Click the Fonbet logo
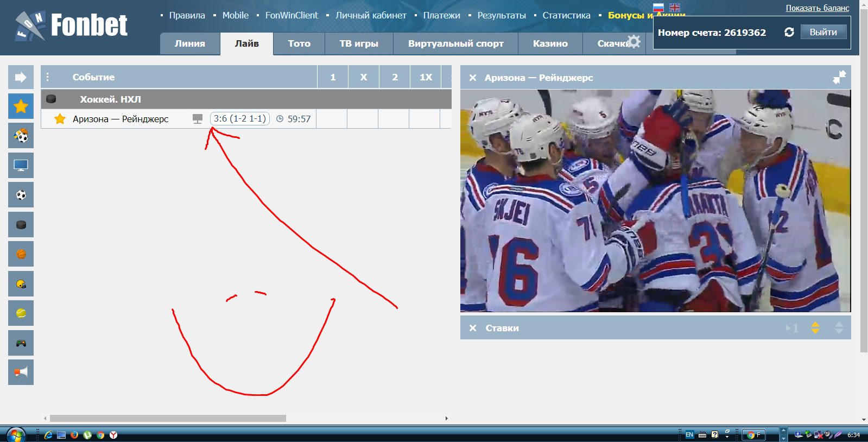This screenshot has height=442, width=868. (71, 26)
